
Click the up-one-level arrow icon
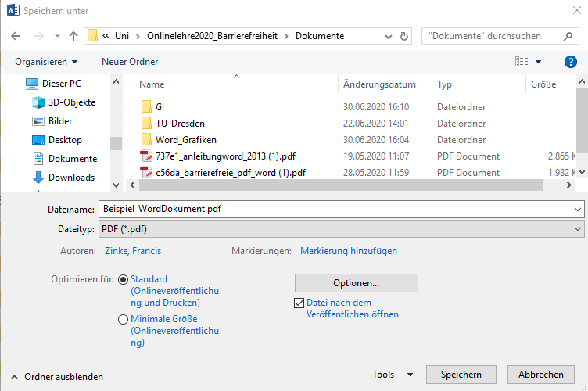point(73,36)
